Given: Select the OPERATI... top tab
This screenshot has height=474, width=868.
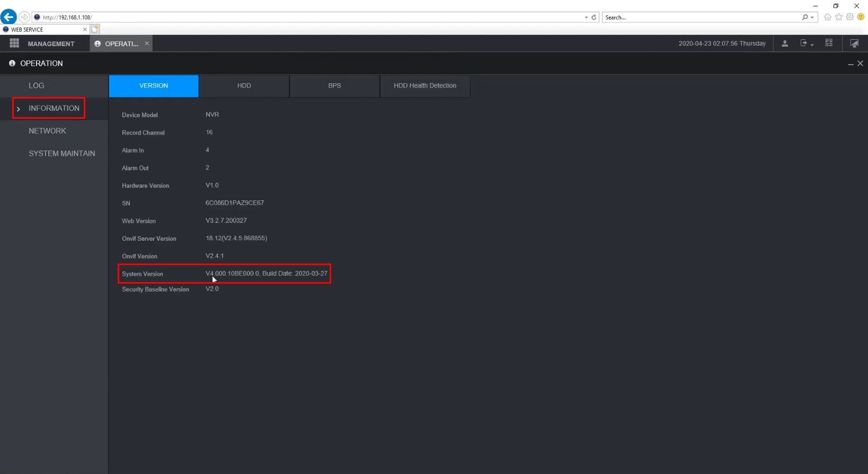Looking at the screenshot, I should pos(121,43).
